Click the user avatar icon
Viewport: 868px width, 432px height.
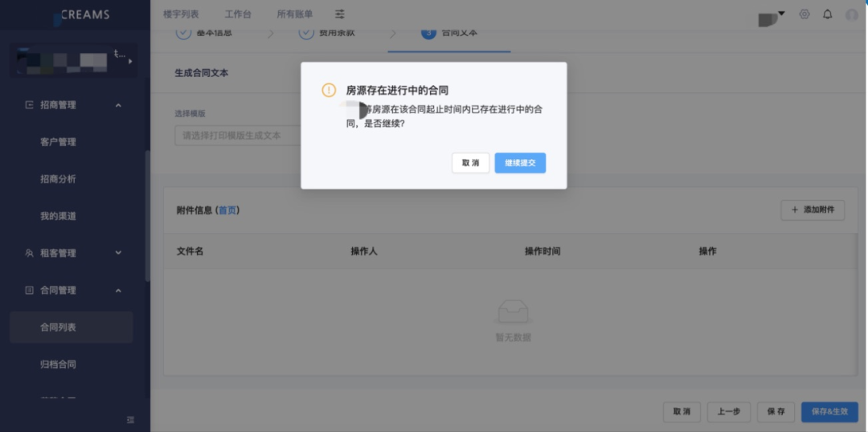[852, 15]
